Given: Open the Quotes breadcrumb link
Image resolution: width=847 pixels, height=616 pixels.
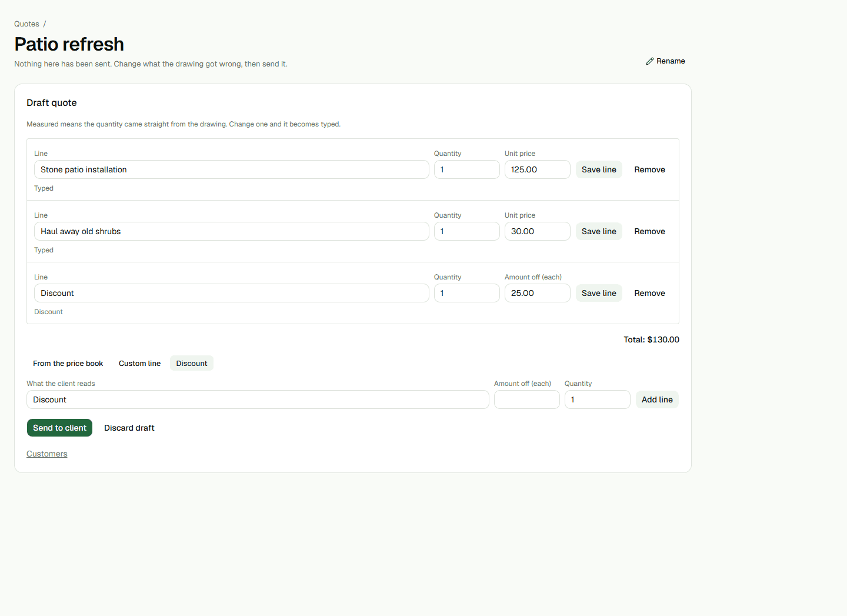Looking at the screenshot, I should pos(26,24).
